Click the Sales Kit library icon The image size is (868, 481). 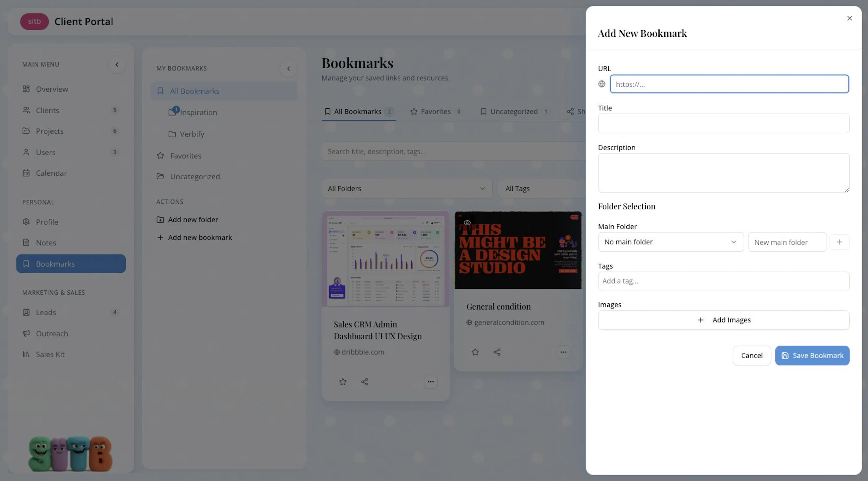[x=26, y=354]
